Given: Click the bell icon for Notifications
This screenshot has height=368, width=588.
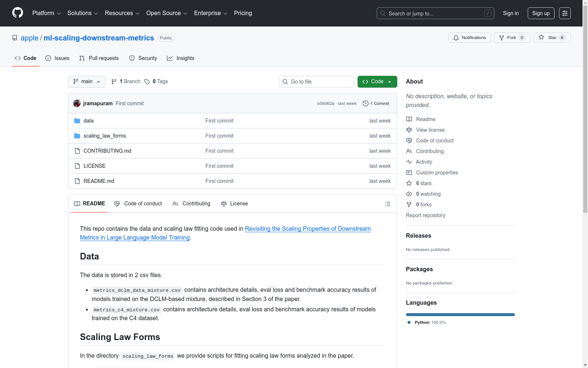Looking at the screenshot, I should tap(456, 38).
